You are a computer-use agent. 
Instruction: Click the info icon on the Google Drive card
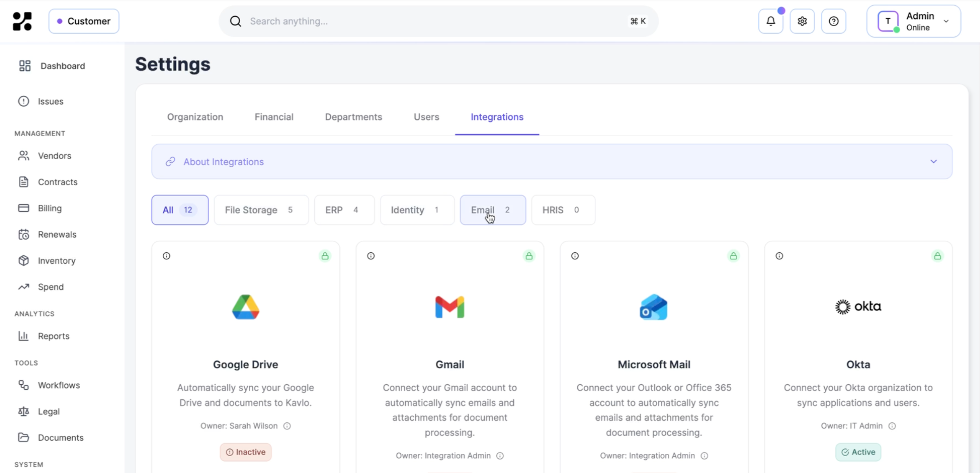point(166,256)
